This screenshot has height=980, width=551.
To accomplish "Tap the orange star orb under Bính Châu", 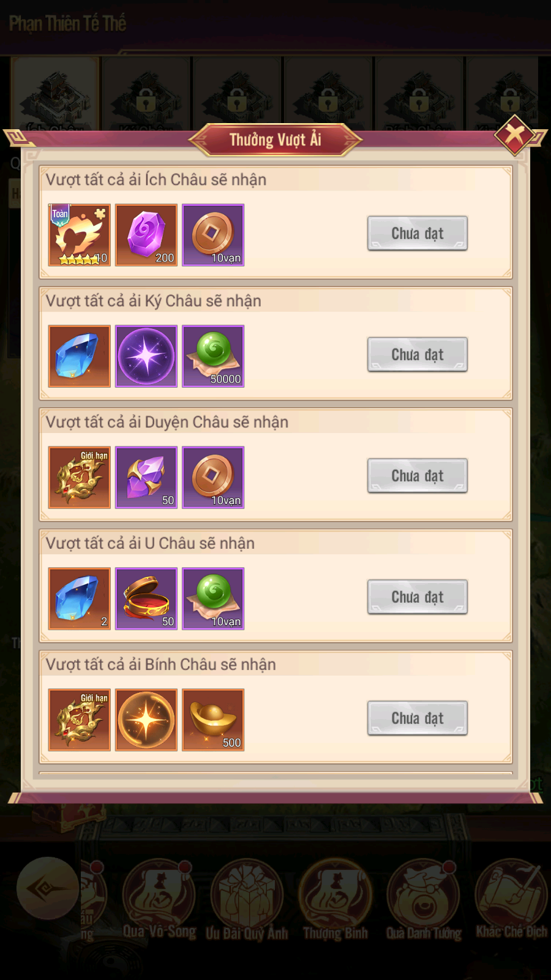I will [x=146, y=720].
